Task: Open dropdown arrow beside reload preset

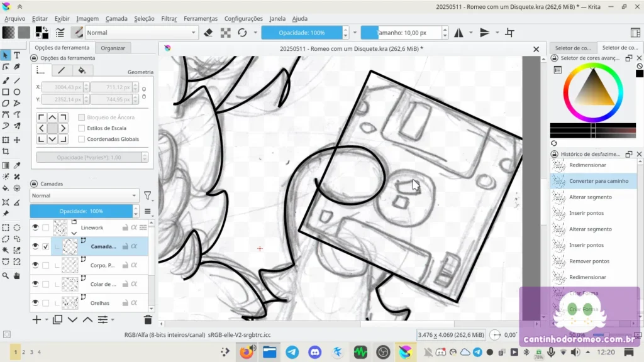Action: pyautogui.click(x=255, y=33)
